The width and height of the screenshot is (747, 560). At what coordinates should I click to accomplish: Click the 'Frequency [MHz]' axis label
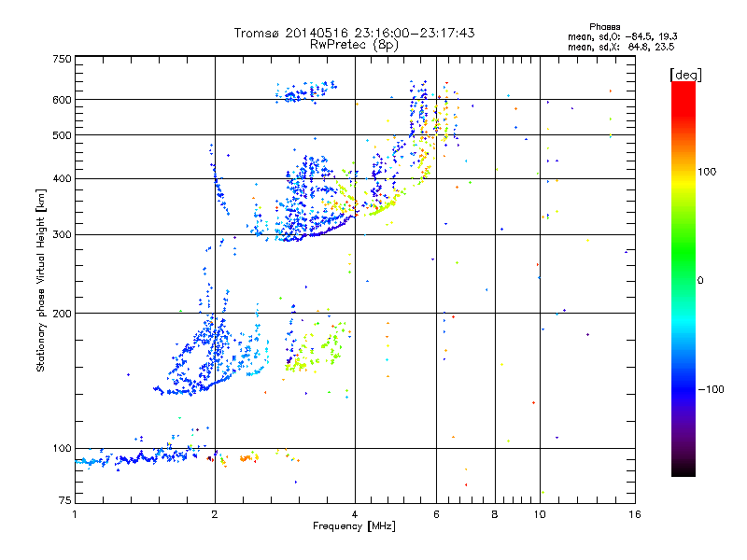point(354,526)
